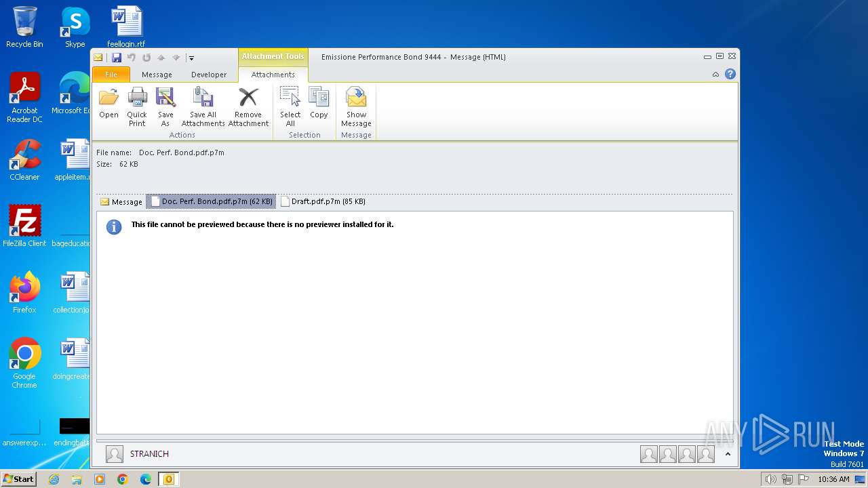Open the Outlook Help question-mark icon
This screenshot has width=868, height=488.
click(x=730, y=74)
